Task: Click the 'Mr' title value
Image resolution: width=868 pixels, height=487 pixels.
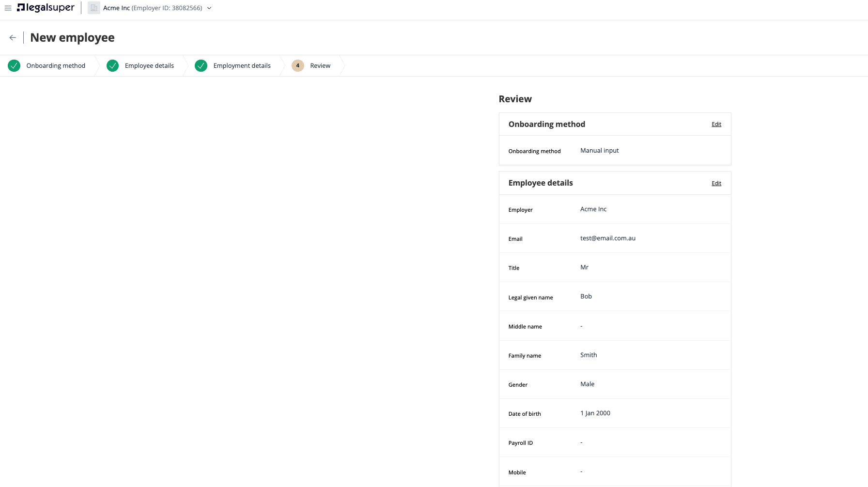Action: click(584, 267)
